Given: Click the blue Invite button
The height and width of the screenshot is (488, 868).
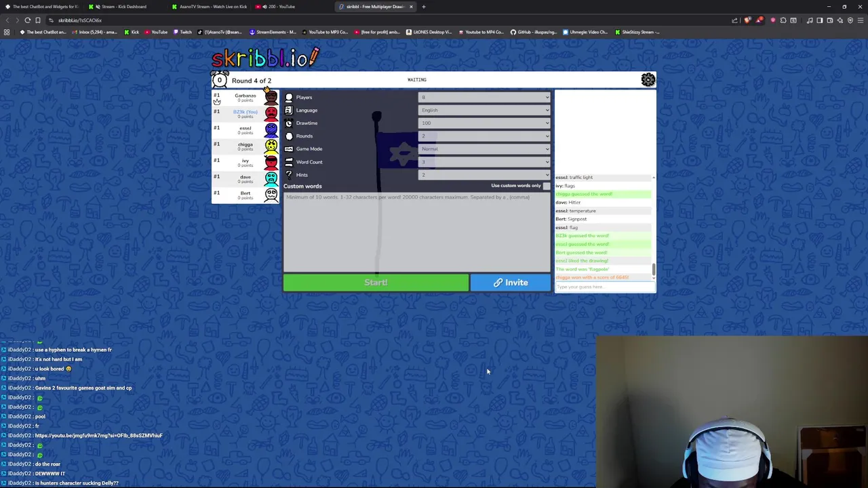Looking at the screenshot, I should [x=511, y=283].
